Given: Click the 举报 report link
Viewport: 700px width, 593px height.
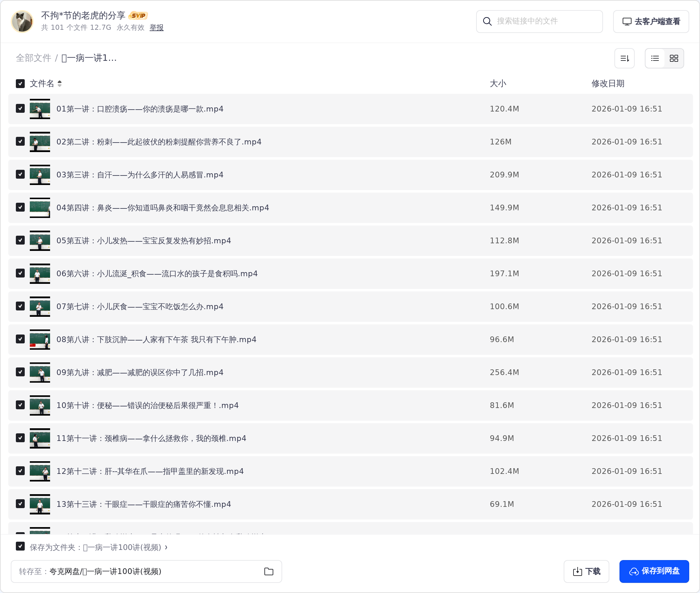Looking at the screenshot, I should [156, 28].
